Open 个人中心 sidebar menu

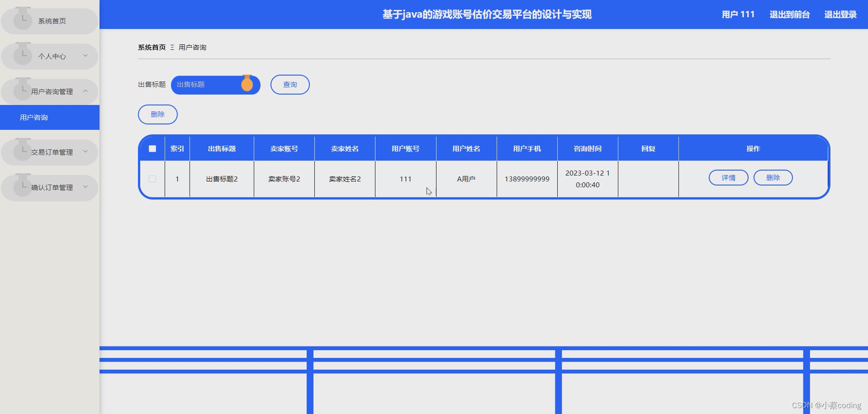pos(49,56)
